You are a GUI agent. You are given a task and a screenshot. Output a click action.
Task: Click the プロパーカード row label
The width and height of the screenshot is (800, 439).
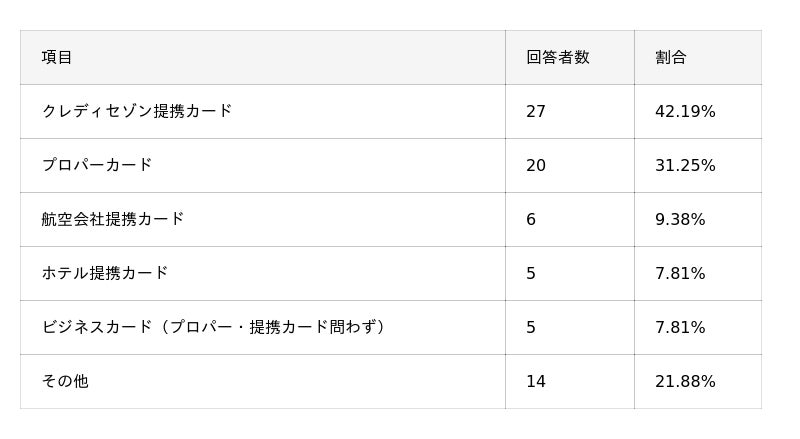pyautogui.click(x=97, y=165)
